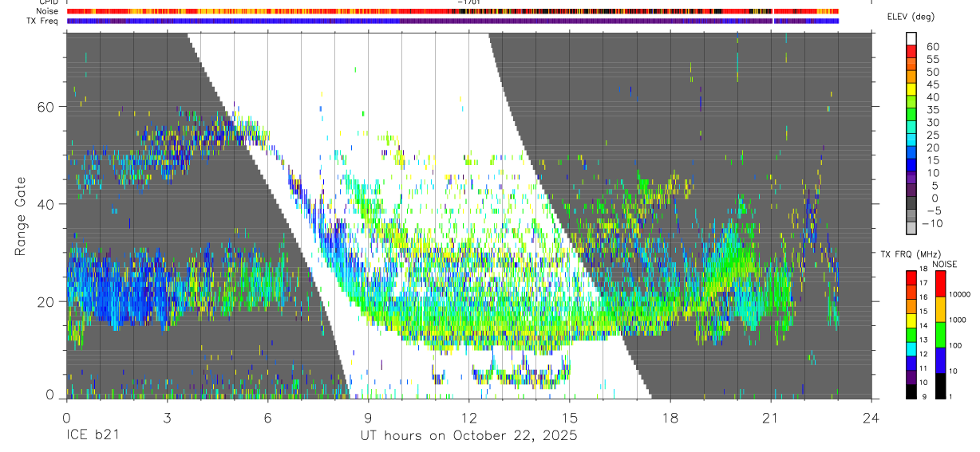Click the y-axis range gate label '40'
The width and height of the screenshot is (980, 452).
(45, 204)
